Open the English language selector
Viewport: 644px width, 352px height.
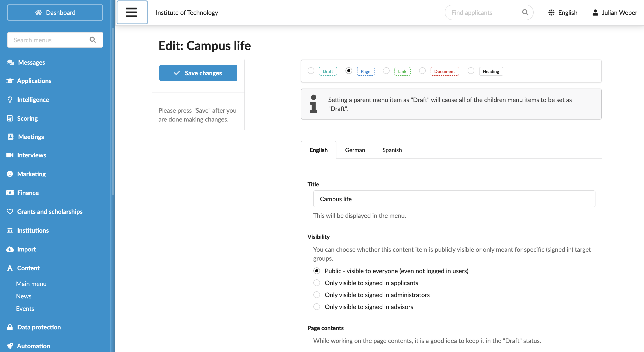pos(563,12)
